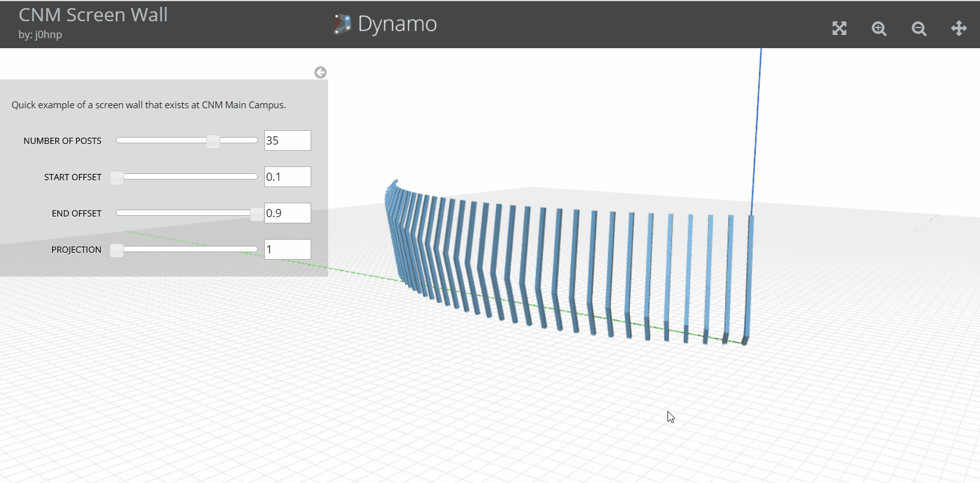980x483 pixels.
Task: Click the author name j0hnp
Action: point(49,34)
